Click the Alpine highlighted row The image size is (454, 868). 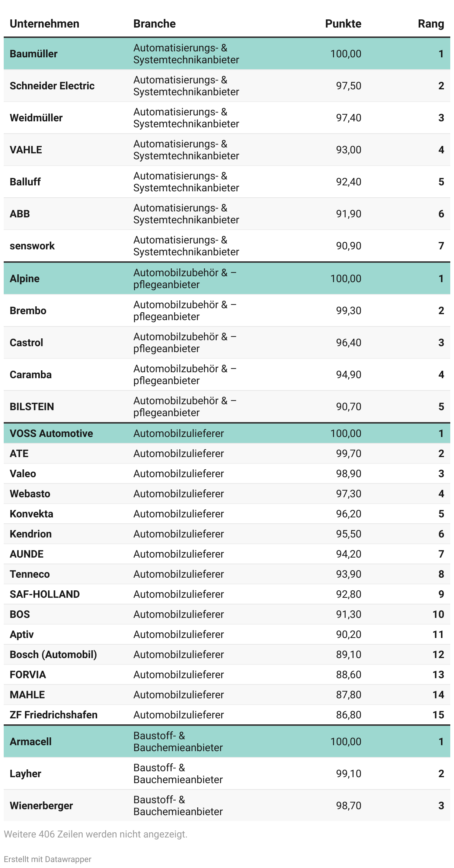(25, 278)
